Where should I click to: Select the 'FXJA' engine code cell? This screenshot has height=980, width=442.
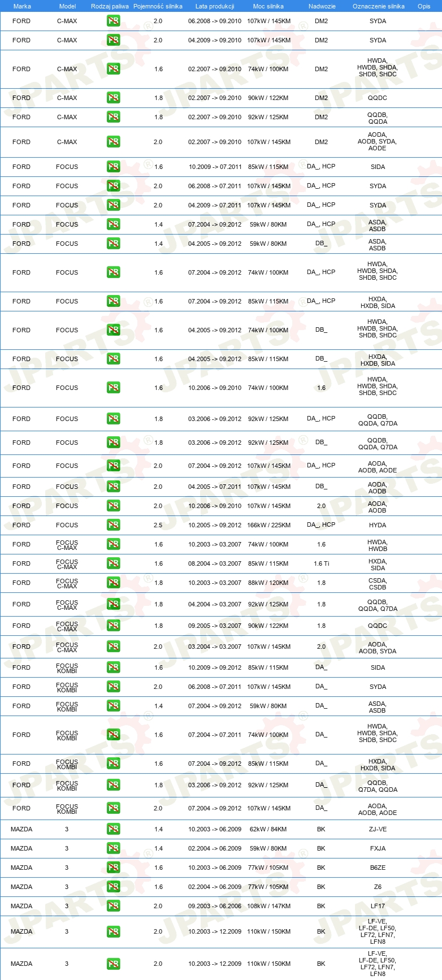tap(378, 848)
